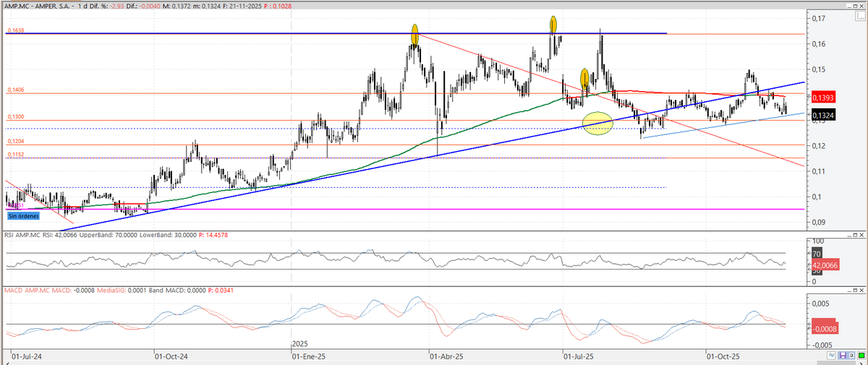Maximize the main price chart panel
This screenshot has height=365, width=868.
point(855,6)
